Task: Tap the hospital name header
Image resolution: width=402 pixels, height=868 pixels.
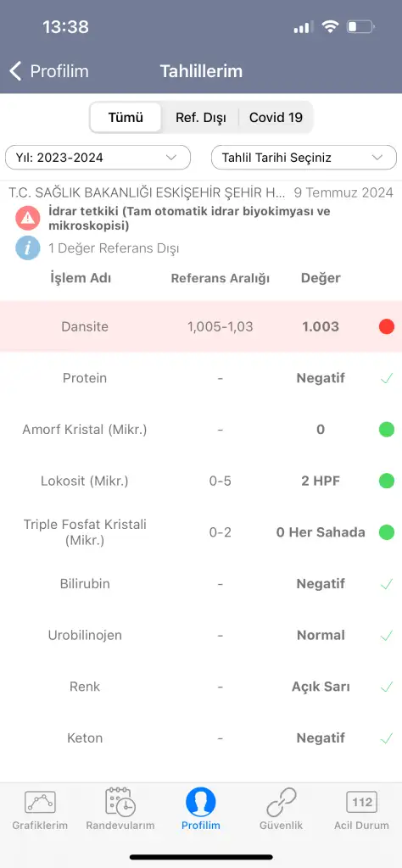Action: pos(148,192)
